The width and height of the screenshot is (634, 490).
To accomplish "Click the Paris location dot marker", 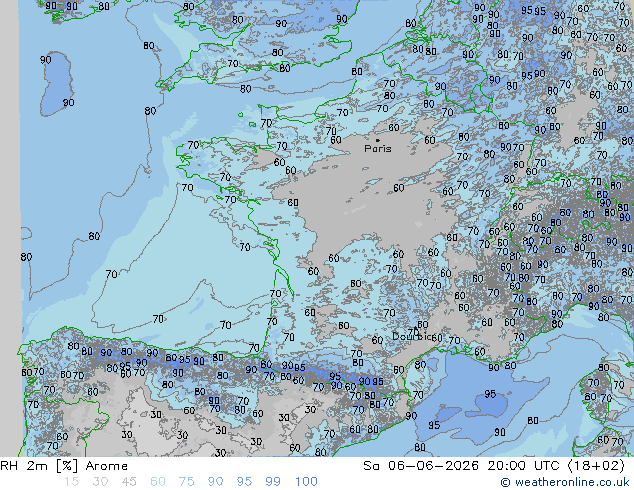I will coord(378,140).
